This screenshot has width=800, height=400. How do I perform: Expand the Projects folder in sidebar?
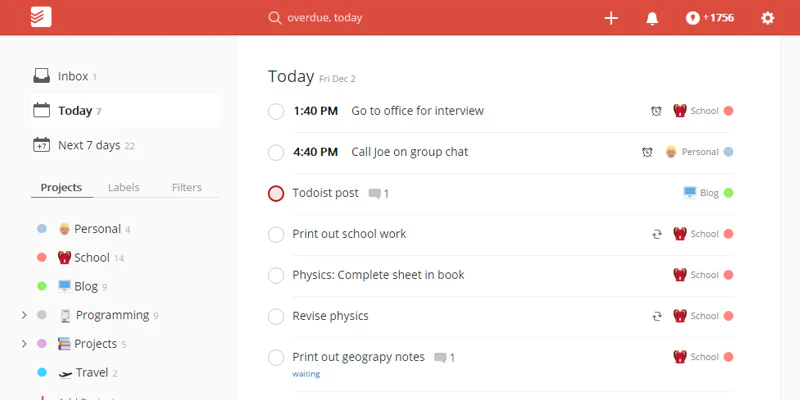tap(24, 344)
